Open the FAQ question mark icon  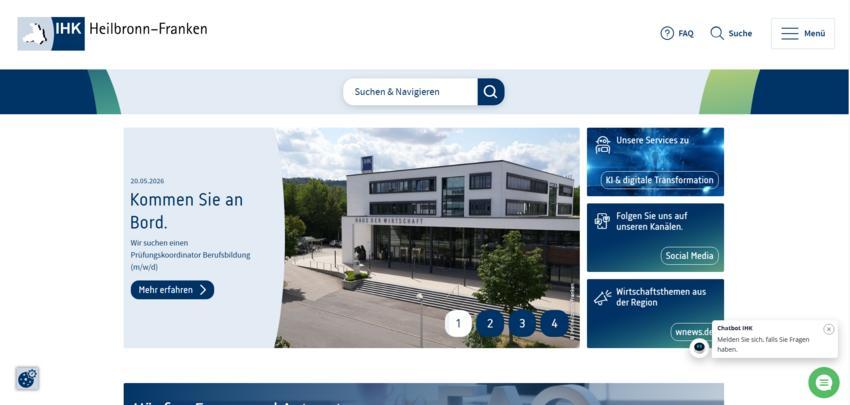coord(667,34)
